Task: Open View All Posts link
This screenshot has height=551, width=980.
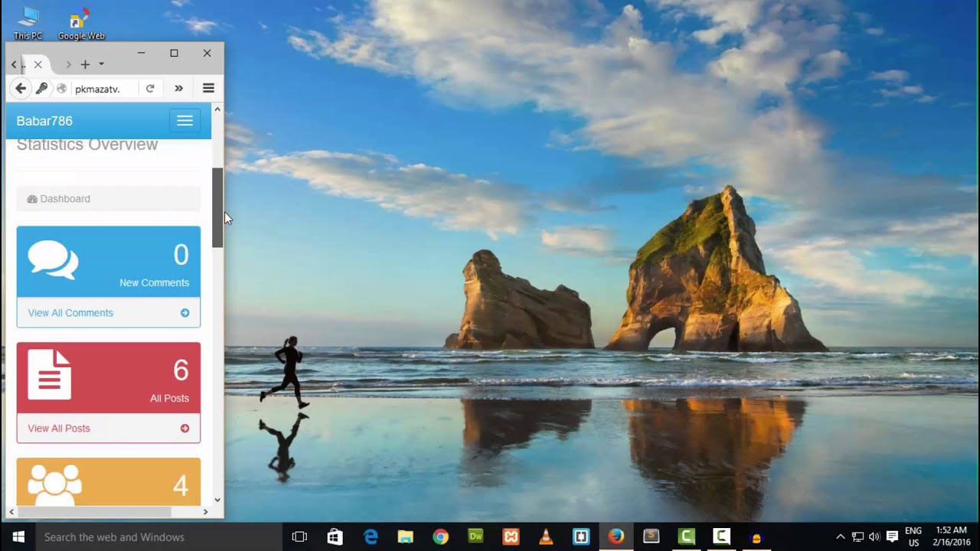Action: [x=59, y=429]
